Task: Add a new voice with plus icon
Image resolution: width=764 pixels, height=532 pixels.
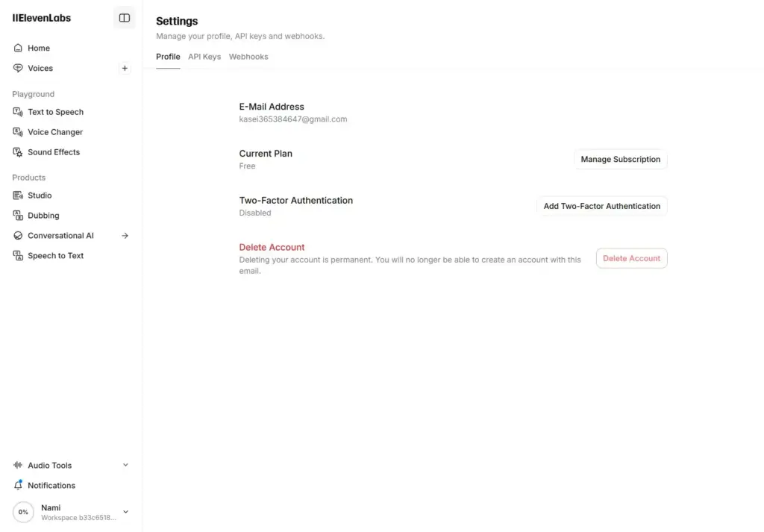Action: pyautogui.click(x=125, y=68)
